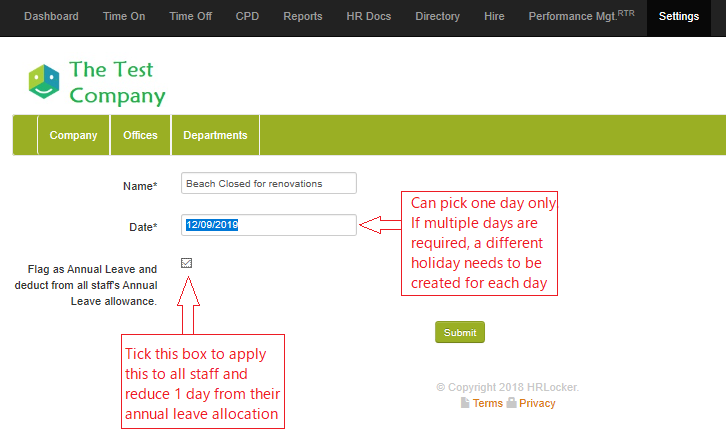Image resolution: width=726 pixels, height=447 pixels.
Task: Click the padlock icon beside Privacy
Action: (511, 403)
